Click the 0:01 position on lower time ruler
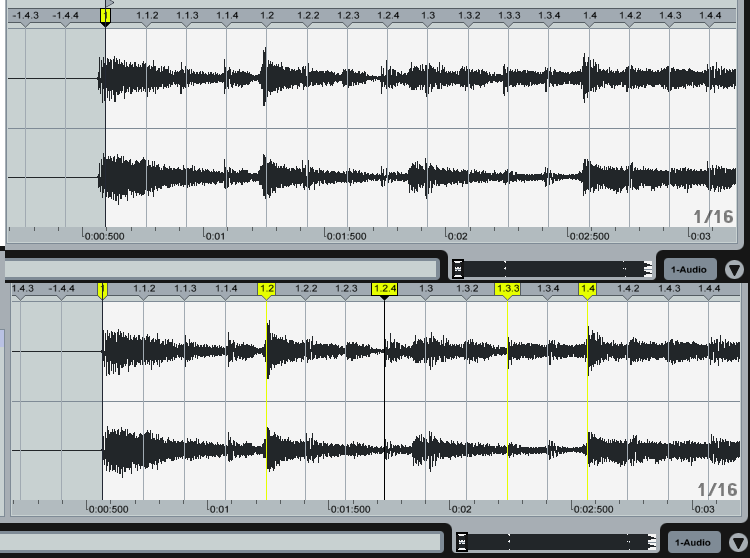750x558 pixels. [x=217, y=509]
